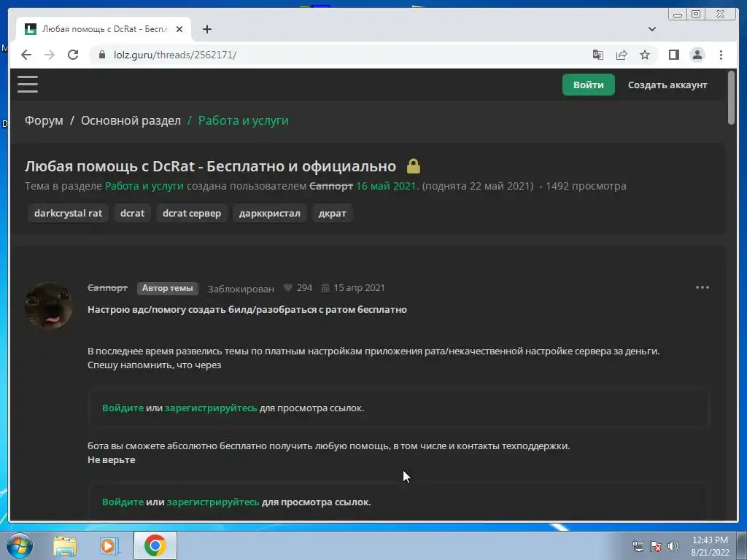747x560 pixels.
Task: Click the Саппорт username in post header
Action: (108, 287)
